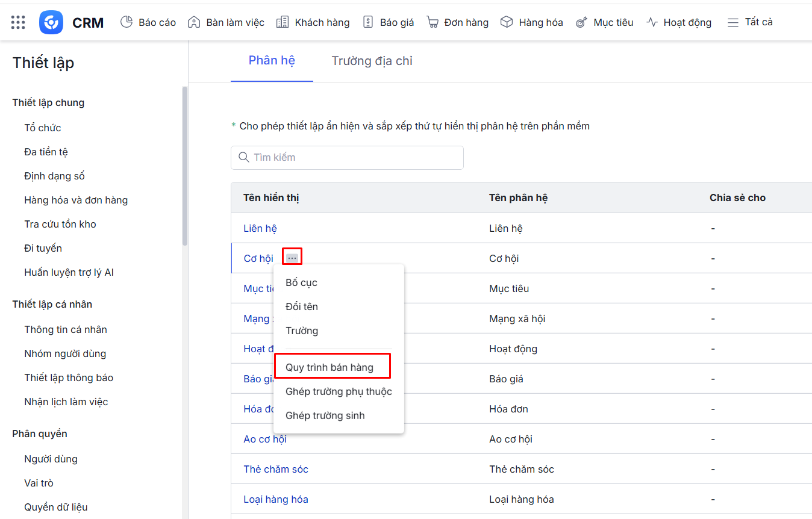This screenshot has width=812, height=519.
Task: Open Khách hàng customers module
Action: pos(313,22)
